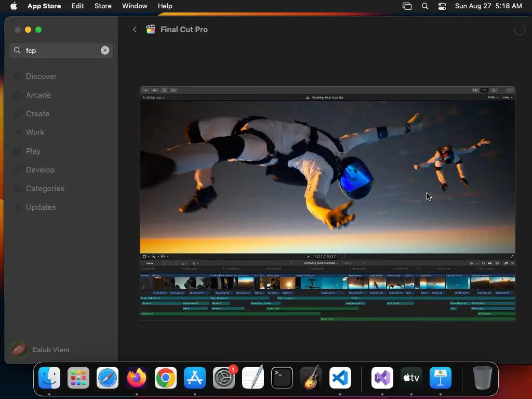The height and width of the screenshot is (399, 532).
Task: Open System Settings with update badge
Action: pos(224,378)
